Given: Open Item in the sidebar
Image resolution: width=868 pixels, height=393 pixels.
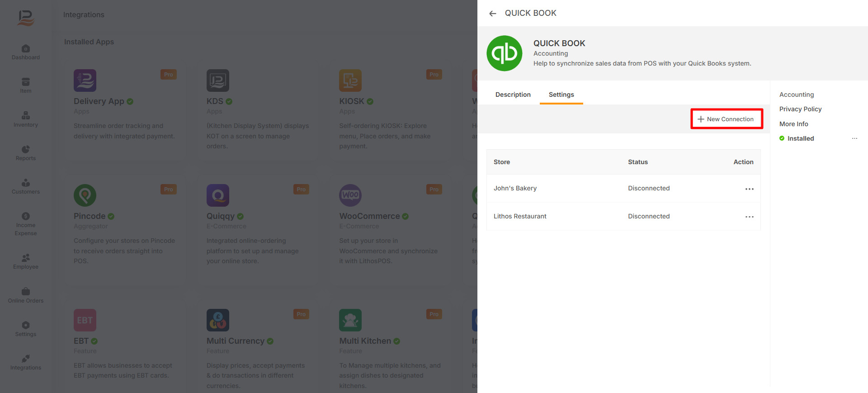Looking at the screenshot, I should tap(26, 85).
